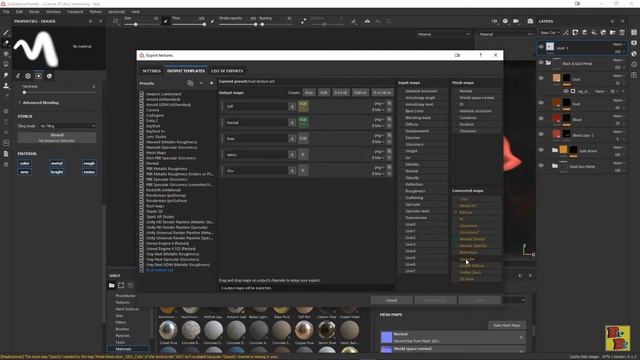
Task: Open the Base Col channel dropdown in Layers
Action: (550, 33)
